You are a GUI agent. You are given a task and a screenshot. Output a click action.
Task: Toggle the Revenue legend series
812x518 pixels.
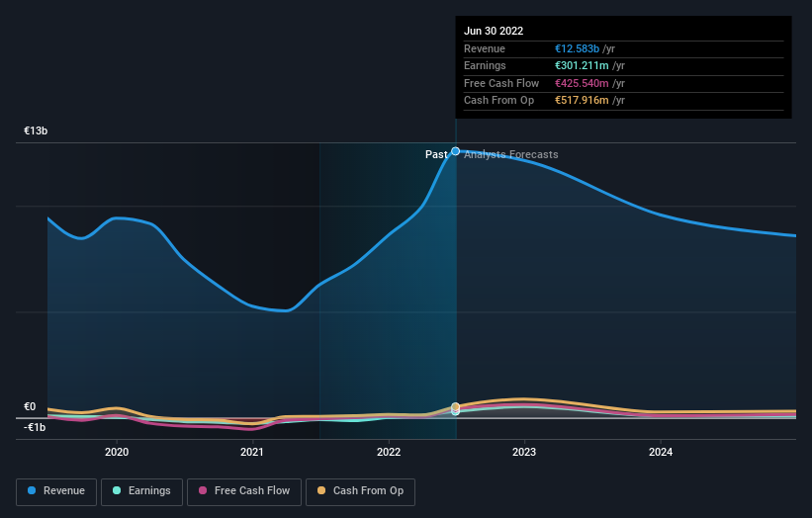click(x=56, y=491)
